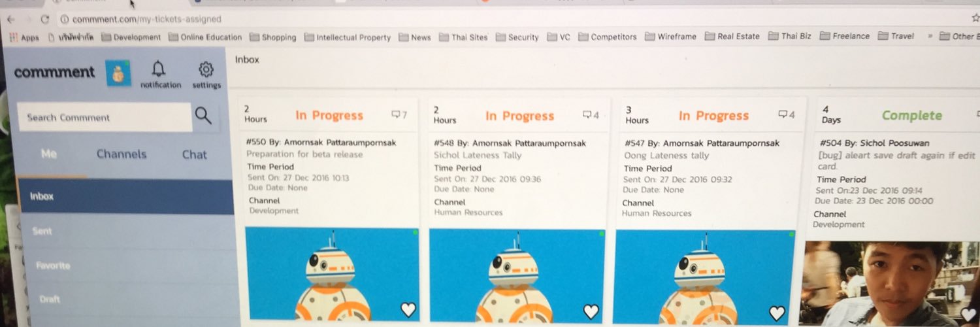Click In Progress status of ticket #548
The height and width of the screenshot is (327, 980).
coord(519,116)
